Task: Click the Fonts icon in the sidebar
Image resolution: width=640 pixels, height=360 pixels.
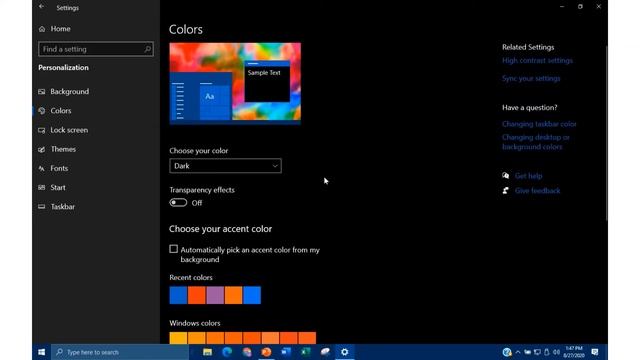Action: (42, 168)
